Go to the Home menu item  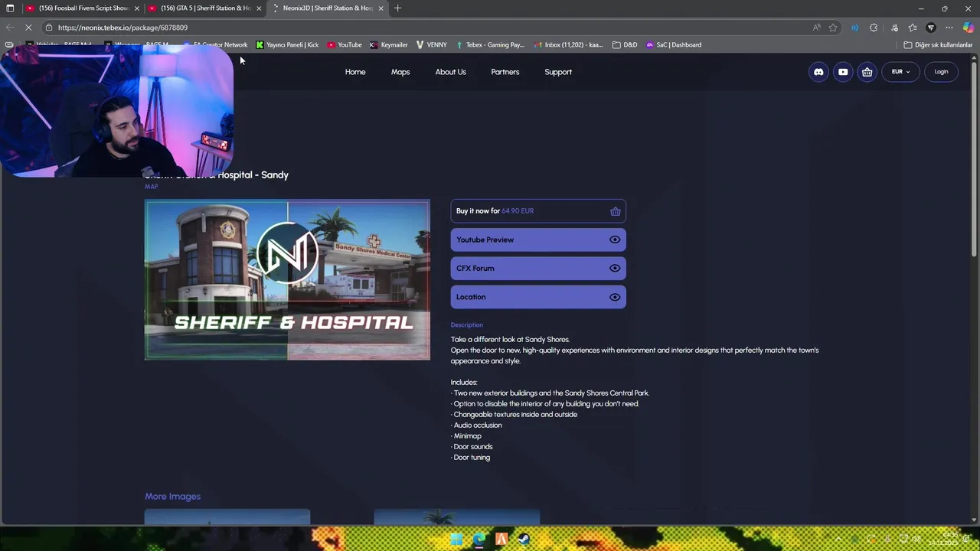click(x=355, y=72)
